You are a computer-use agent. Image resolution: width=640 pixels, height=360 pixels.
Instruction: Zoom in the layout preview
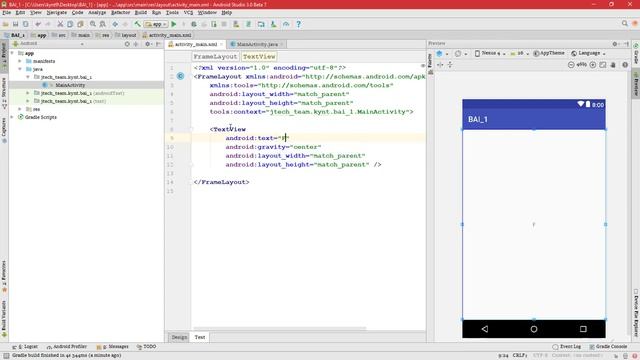pyautogui.click(x=593, y=64)
